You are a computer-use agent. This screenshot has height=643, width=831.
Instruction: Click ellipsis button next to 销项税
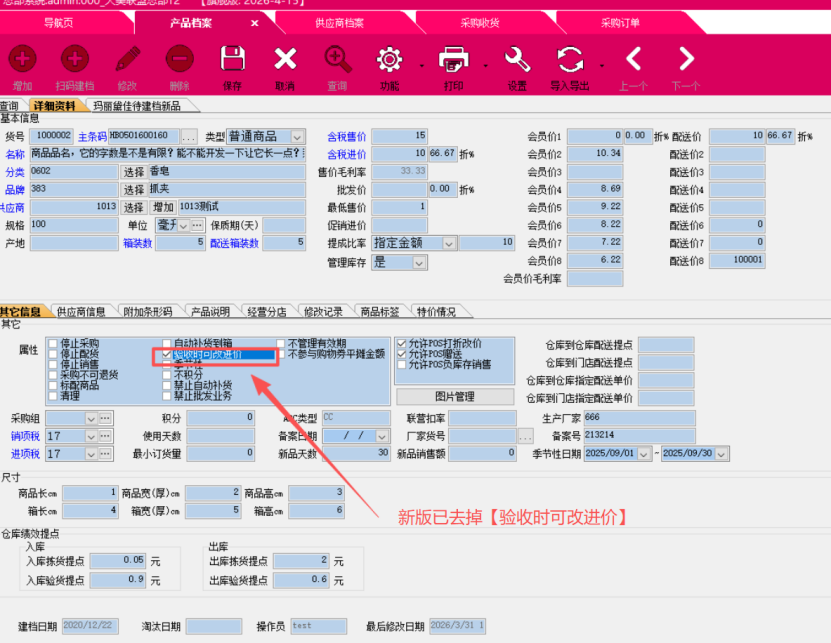click(105, 436)
